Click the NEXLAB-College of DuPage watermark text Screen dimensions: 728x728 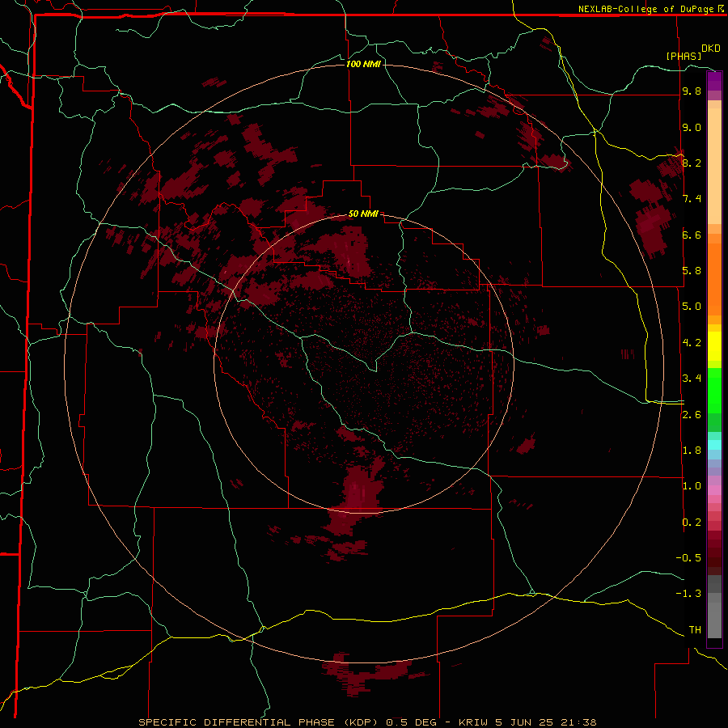point(645,9)
